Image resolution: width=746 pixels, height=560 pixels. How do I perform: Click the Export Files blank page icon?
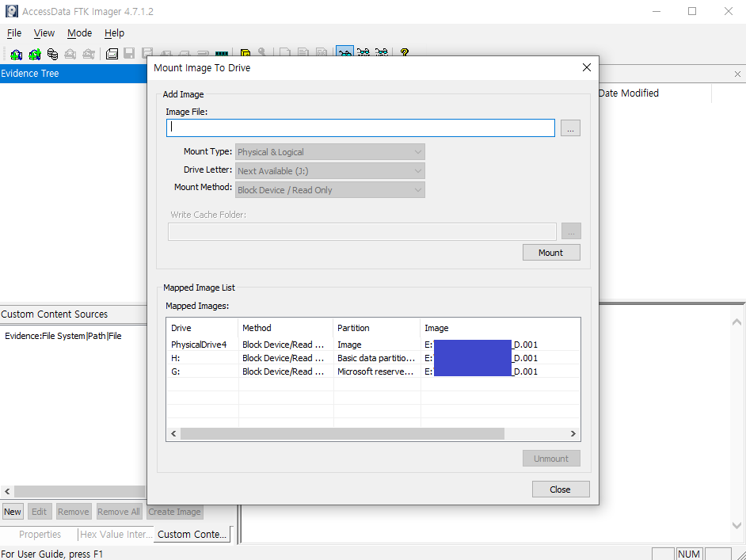click(285, 52)
